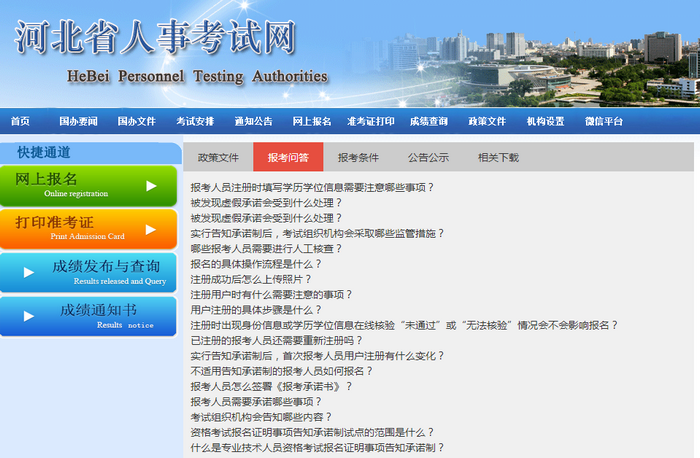Read 报考人员怎么签署《报考承诺书》？ link

271,386
